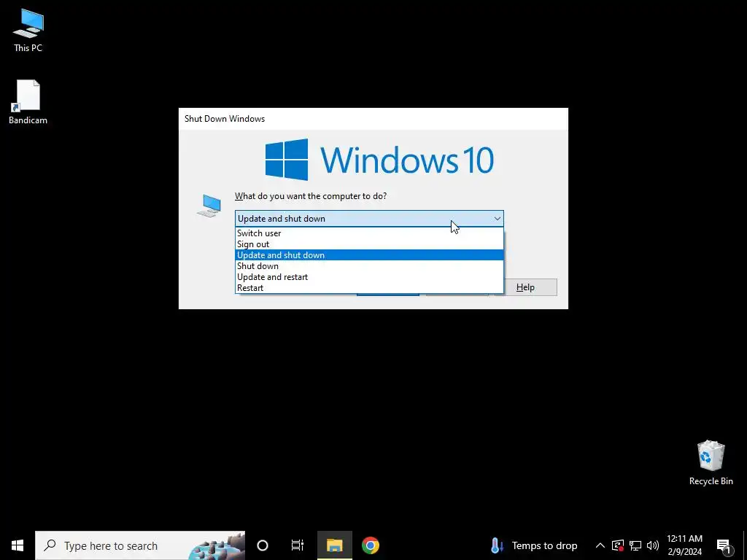
Task: Click the network status tray icon
Action: tap(635, 545)
